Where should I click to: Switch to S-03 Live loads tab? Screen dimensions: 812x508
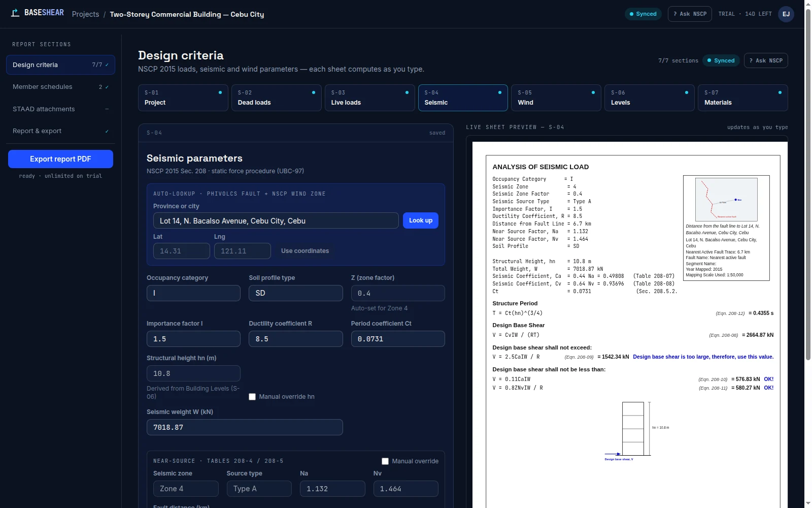point(369,98)
